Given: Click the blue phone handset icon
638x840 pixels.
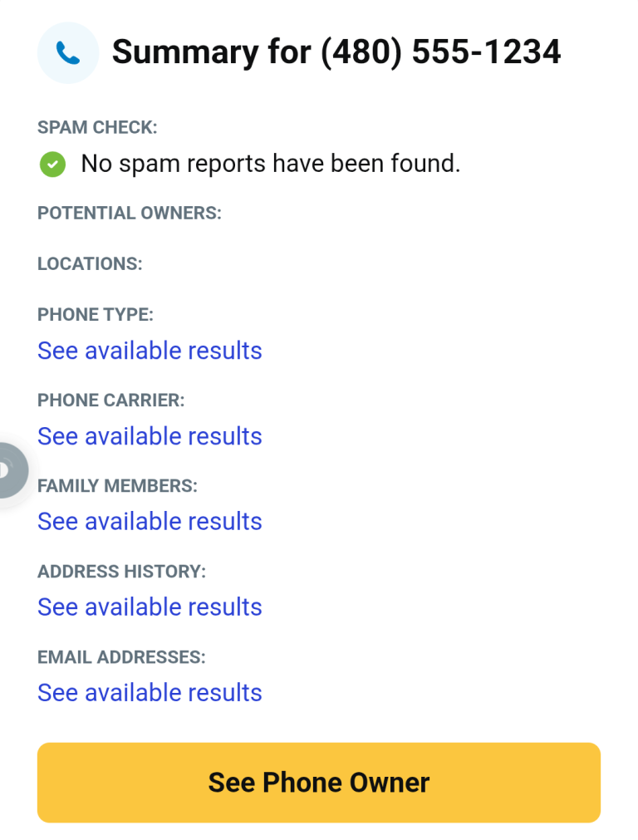Looking at the screenshot, I should point(68,53).
